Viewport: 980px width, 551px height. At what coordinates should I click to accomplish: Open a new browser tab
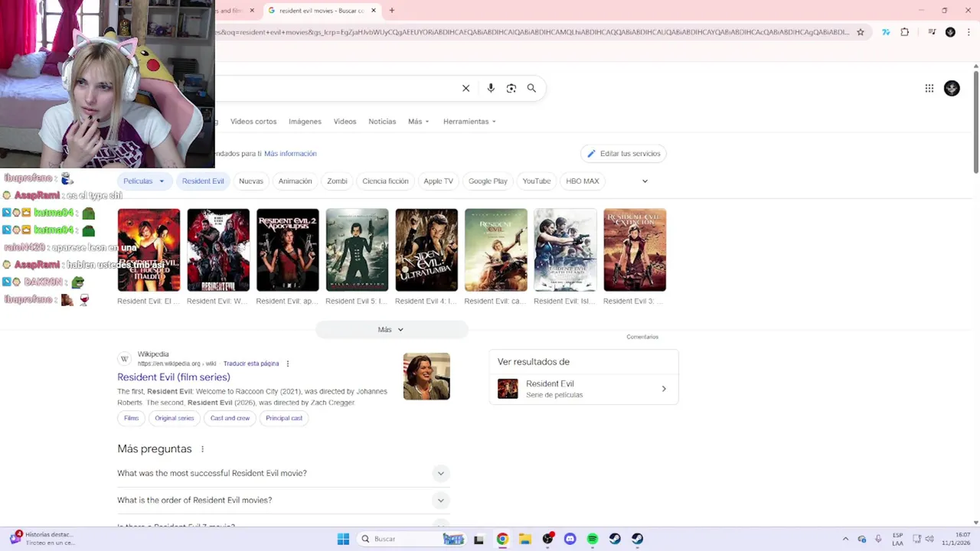click(392, 11)
